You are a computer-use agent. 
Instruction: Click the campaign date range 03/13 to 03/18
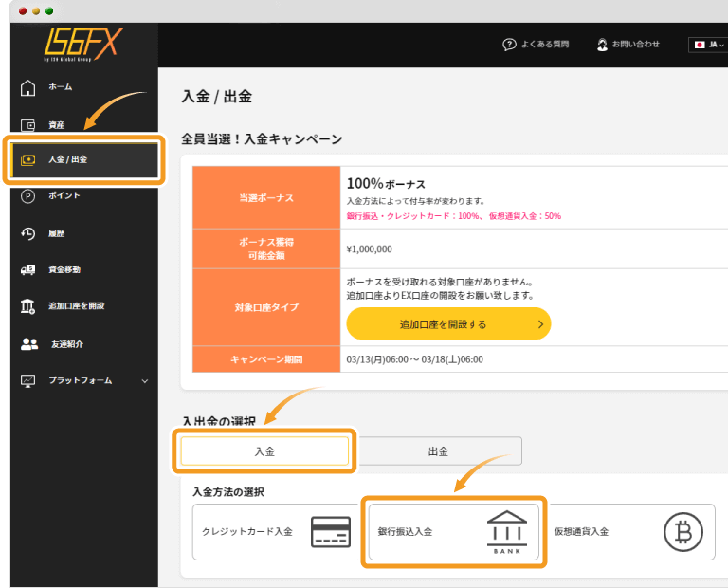click(414, 359)
